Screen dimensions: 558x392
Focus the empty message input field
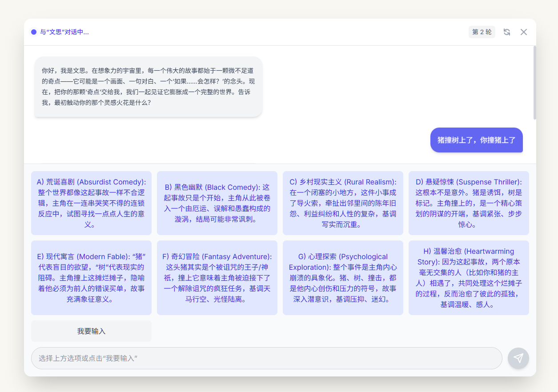pos(266,358)
